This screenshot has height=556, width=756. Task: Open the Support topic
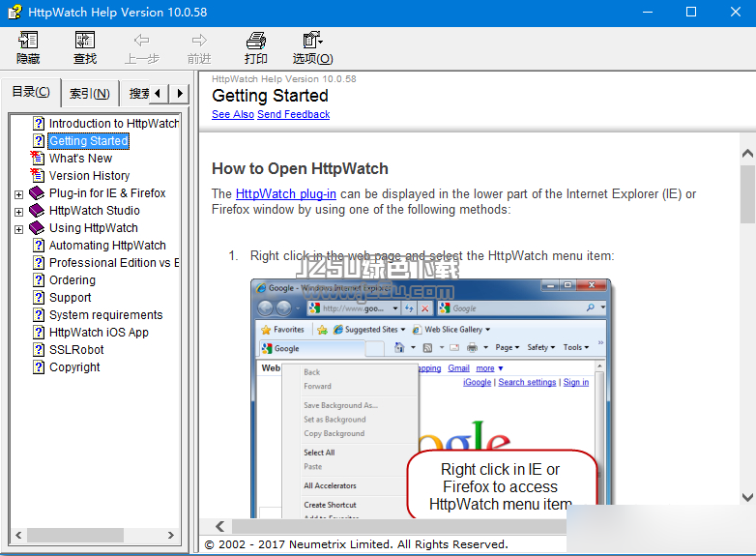pos(71,298)
